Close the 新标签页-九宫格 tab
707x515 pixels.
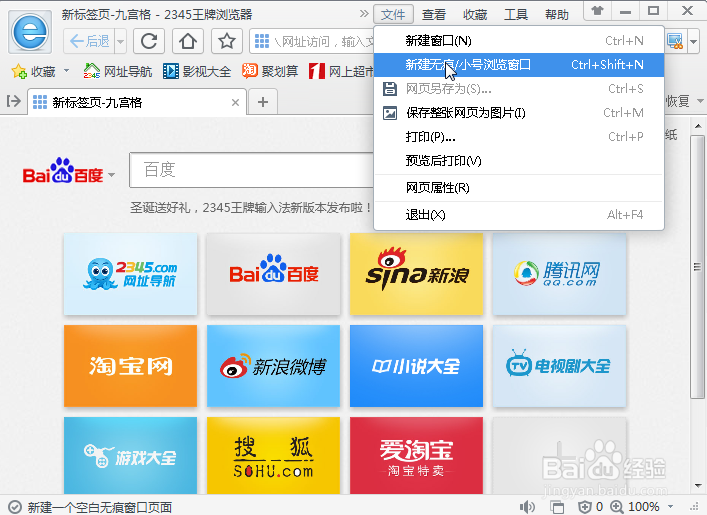point(235,103)
